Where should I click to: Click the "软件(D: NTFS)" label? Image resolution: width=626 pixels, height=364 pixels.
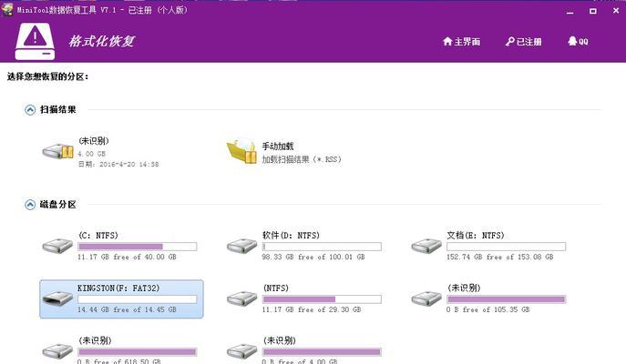click(291, 235)
